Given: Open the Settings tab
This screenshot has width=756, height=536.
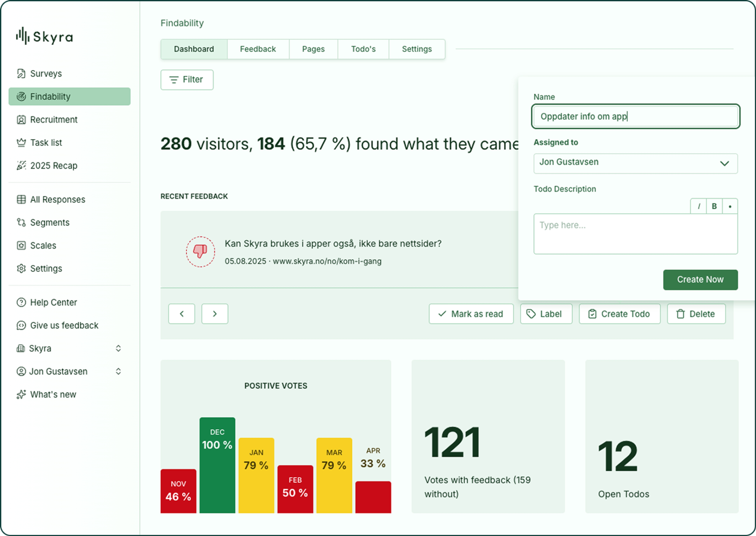Looking at the screenshot, I should [x=417, y=49].
